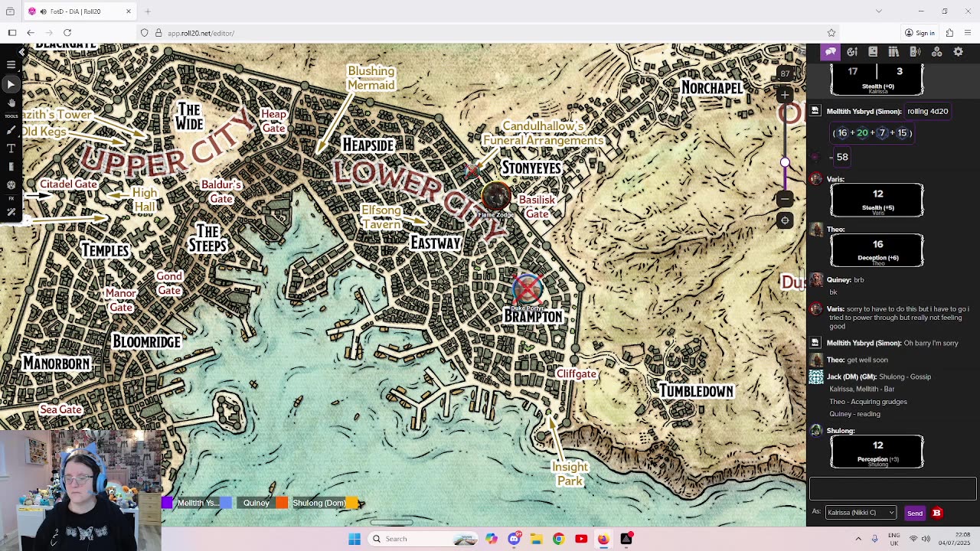Click the browser Sign in button
Image resolution: width=980 pixels, height=551 pixels.
(920, 33)
